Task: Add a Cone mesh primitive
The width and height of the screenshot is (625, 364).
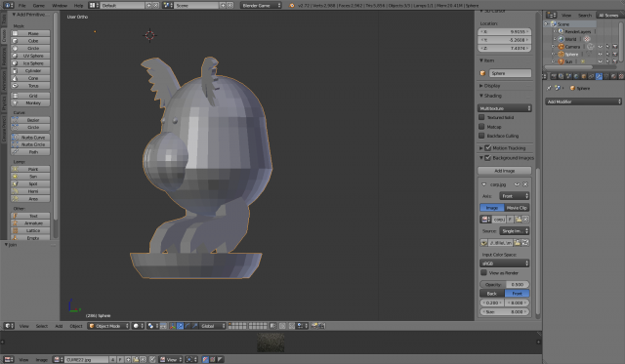Action: tap(30, 78)
